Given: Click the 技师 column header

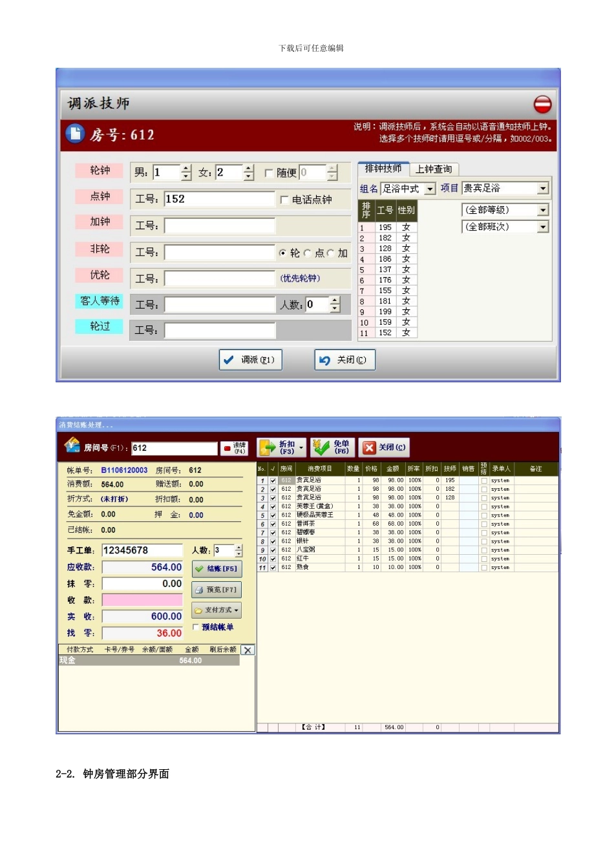Looking at the screenshot, I should point(450,469).
